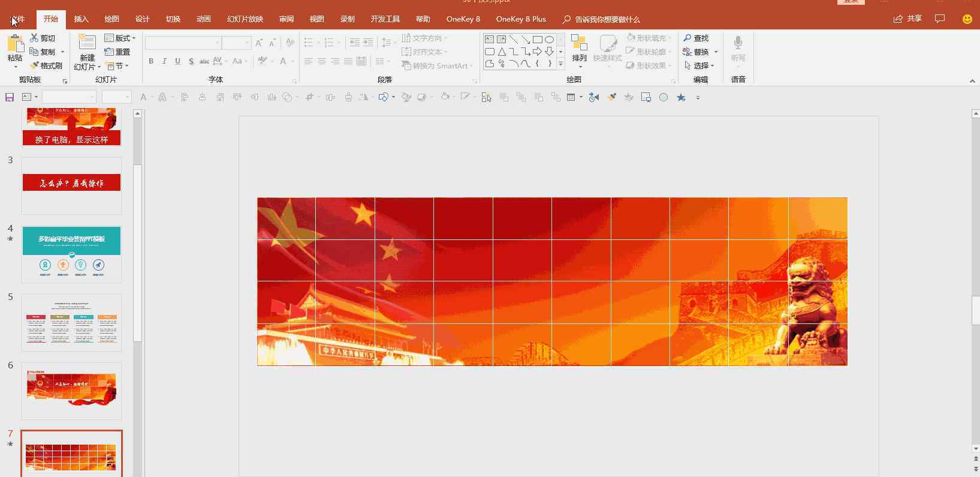Screen dimensions: 980x477
Task: Open the Slide Show (幻灯片放映) tab
Action: click(x=245, y=19)
